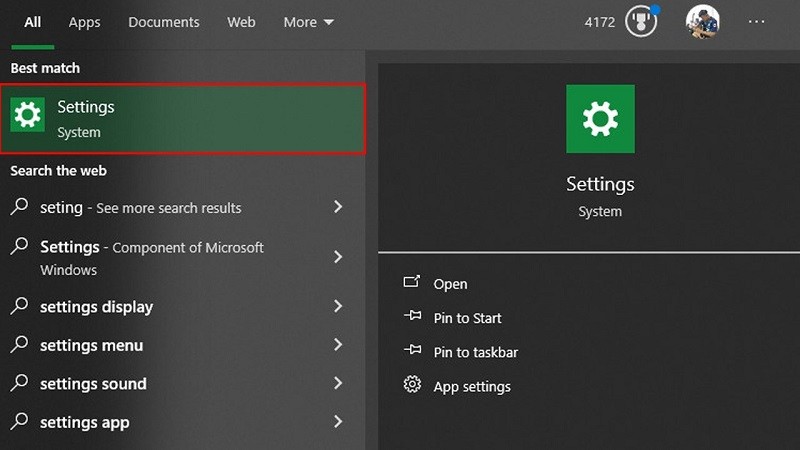The height and width of the screenshot is (450, 800).
Task: Switch to the Documents tab
Action: point(163,22)
